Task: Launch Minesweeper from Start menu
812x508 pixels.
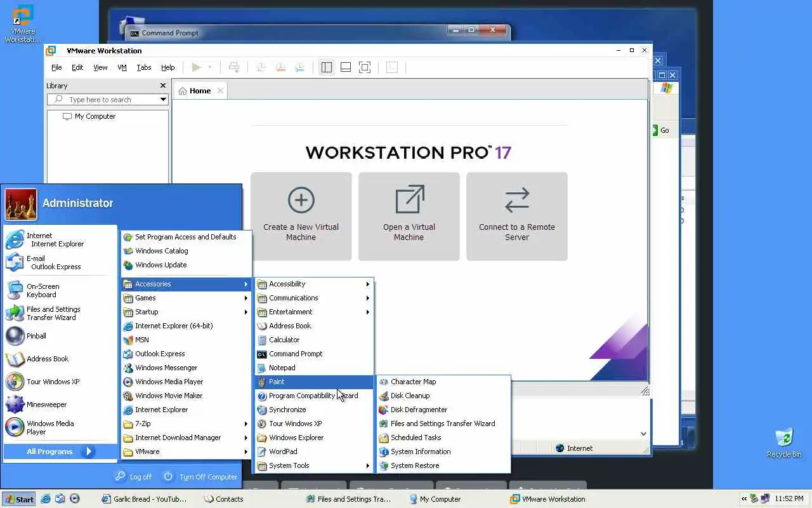Action: click(60, 404)
